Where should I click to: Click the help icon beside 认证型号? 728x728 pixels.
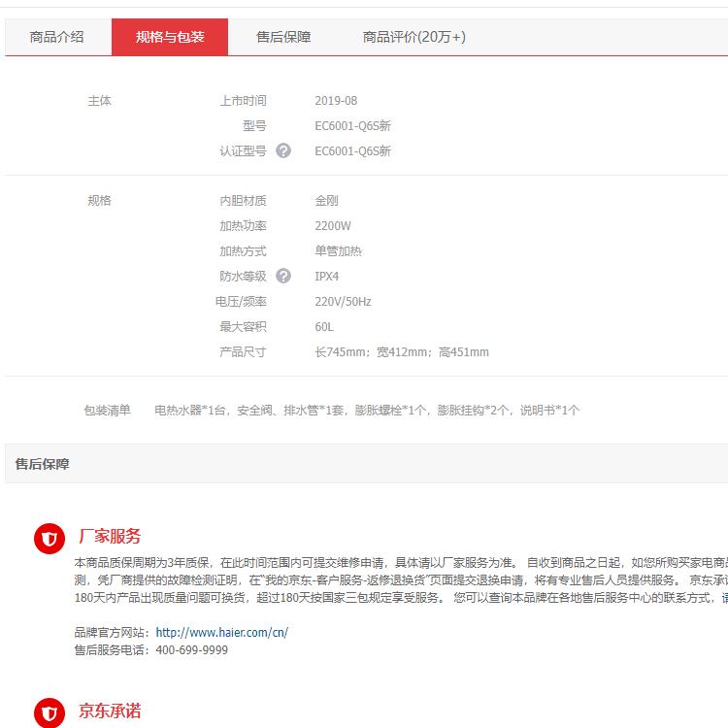point(283,150)
